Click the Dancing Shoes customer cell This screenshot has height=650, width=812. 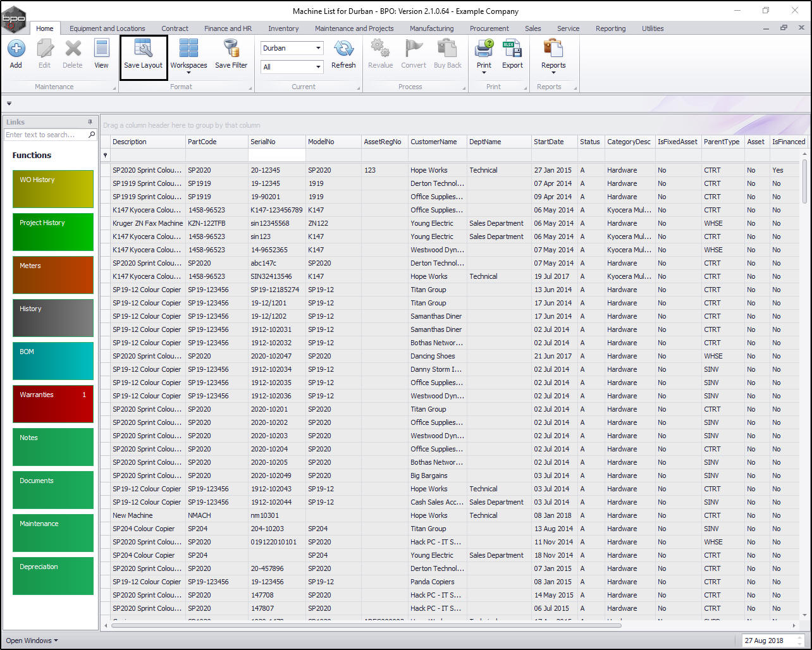point(437,356)
